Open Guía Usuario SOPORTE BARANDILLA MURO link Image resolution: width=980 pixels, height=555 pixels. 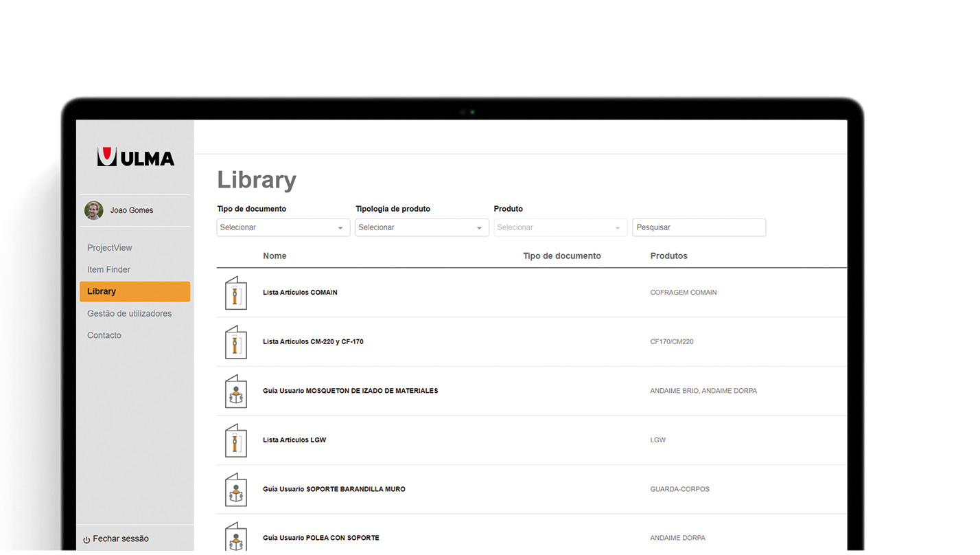click(334, 490)
